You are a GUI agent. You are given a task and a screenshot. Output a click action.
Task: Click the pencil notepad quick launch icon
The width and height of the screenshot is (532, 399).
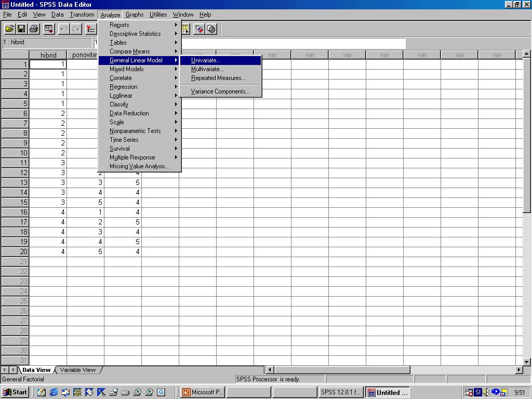pyautogui.click(x=42, y=393)
